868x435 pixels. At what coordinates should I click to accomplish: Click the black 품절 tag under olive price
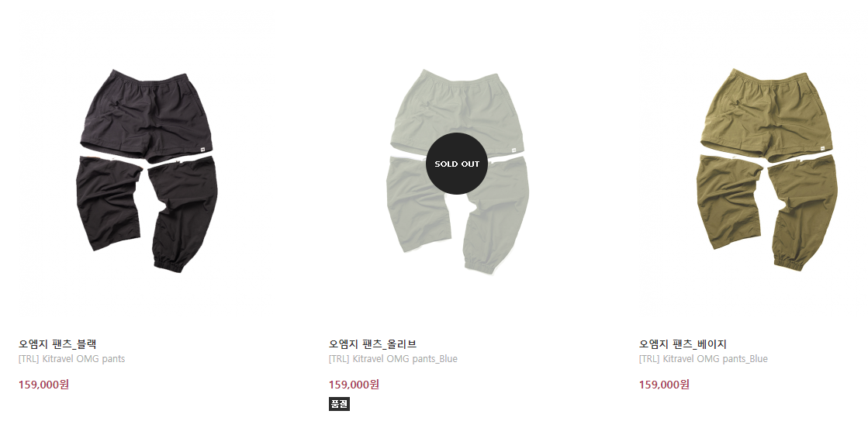339,404
